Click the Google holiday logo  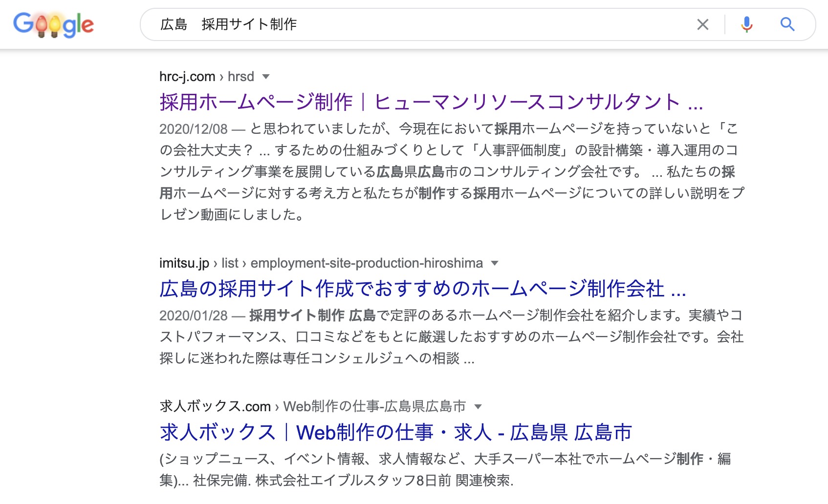click(53, 24)
